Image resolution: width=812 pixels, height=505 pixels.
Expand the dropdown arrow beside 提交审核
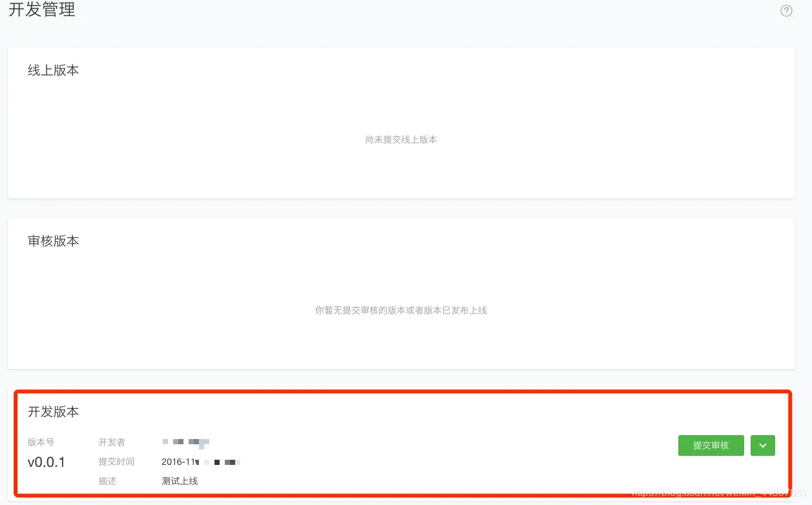tap(763, 446)
